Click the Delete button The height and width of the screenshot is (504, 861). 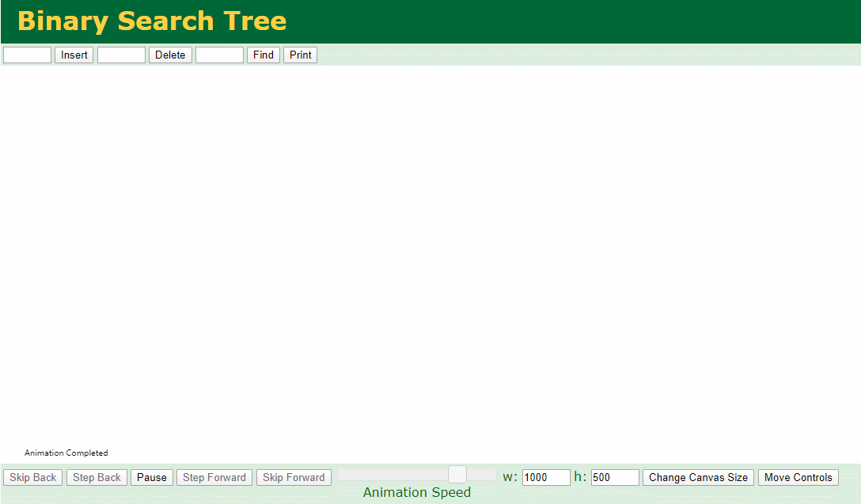pos(170,55)
